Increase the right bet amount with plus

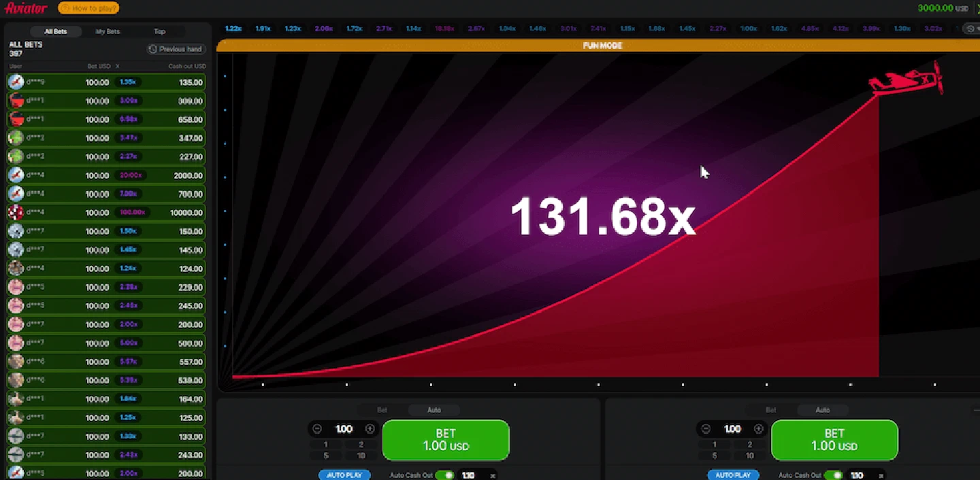coord(758,429)
